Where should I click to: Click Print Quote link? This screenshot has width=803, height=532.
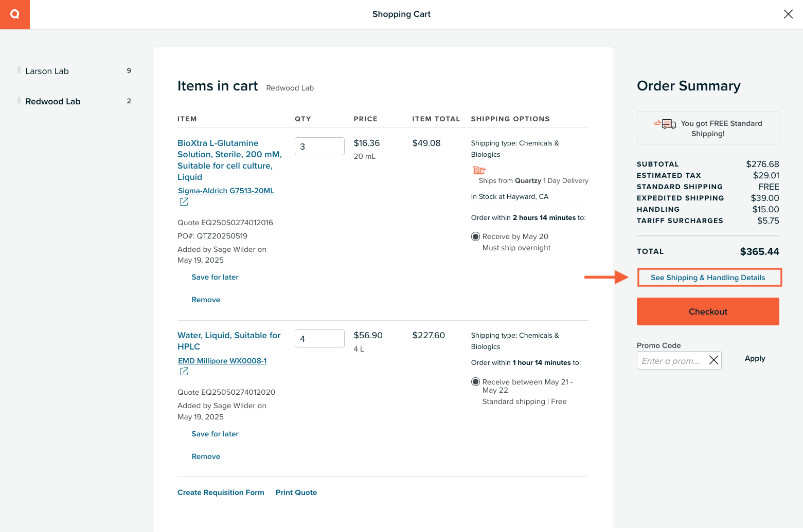(296, 492)
